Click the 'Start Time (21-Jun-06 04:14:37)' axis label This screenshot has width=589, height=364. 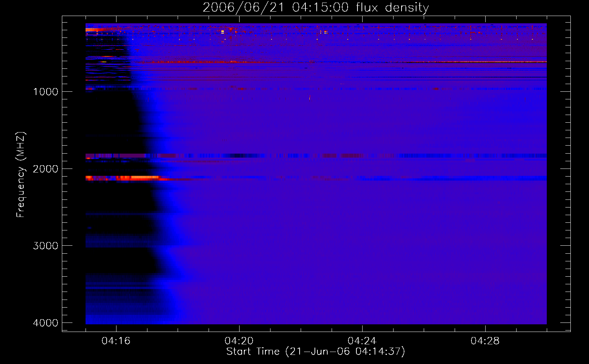[316, 352]
